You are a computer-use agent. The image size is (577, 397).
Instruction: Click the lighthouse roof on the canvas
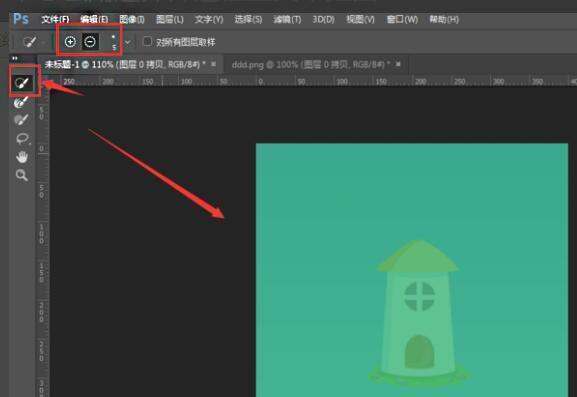point(418,256)
